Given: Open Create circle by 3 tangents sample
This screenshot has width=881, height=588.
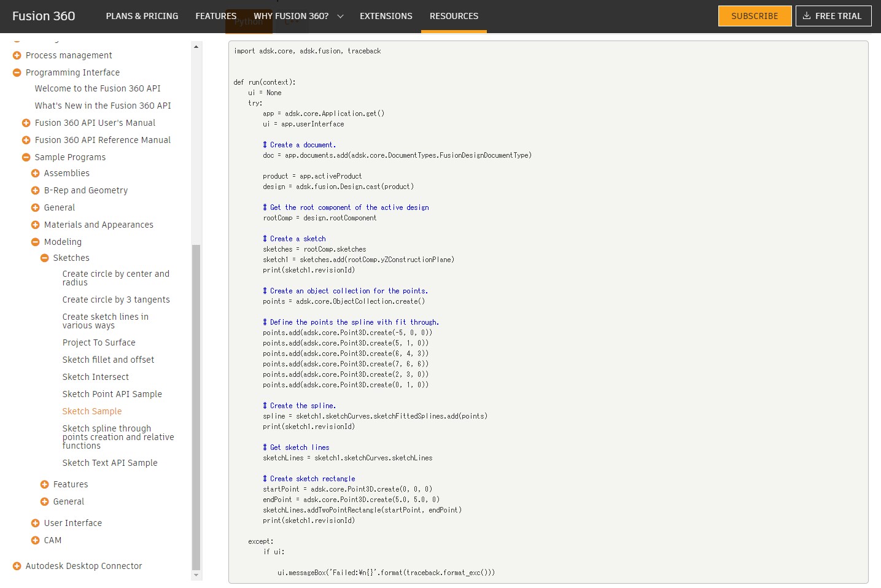Looking at the screenshot, I should pos(116,300).
